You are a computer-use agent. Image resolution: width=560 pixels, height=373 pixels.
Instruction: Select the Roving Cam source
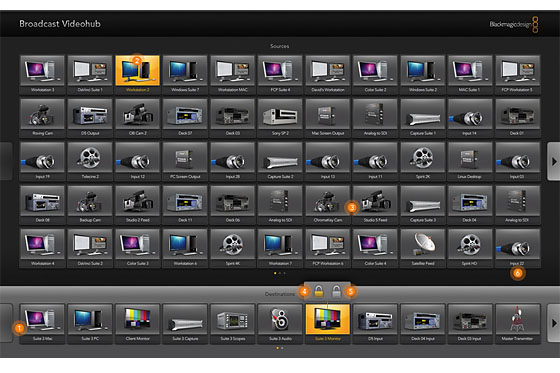42,118
